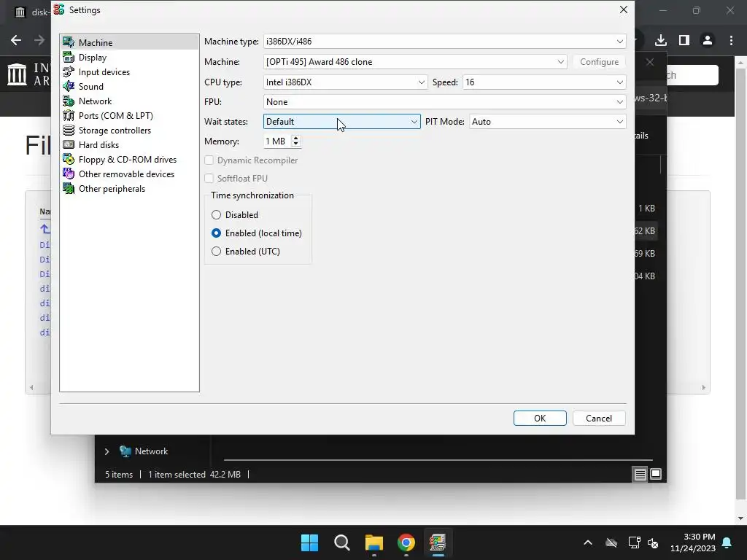Screen dimensions: 747x560
Task: Click the Time synchronization group label
Action: [x=252, y=195]
